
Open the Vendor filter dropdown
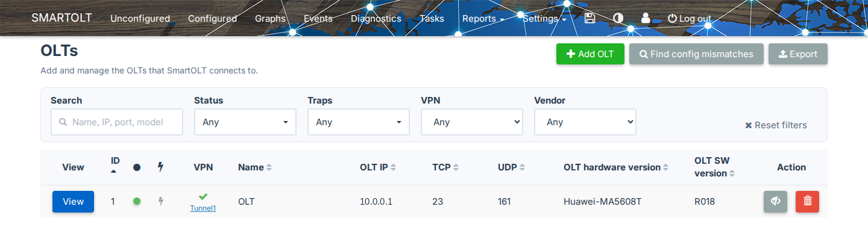coord(585,122)
